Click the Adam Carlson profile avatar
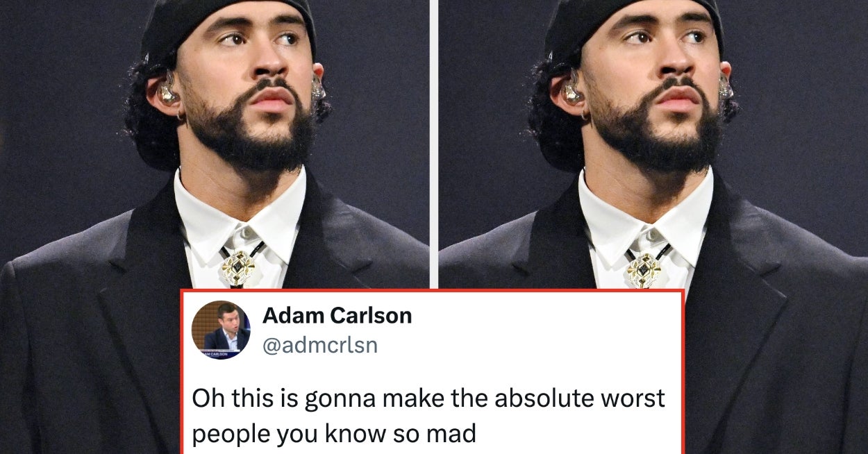Screen dimensions: 868x454 click(221, 330)
